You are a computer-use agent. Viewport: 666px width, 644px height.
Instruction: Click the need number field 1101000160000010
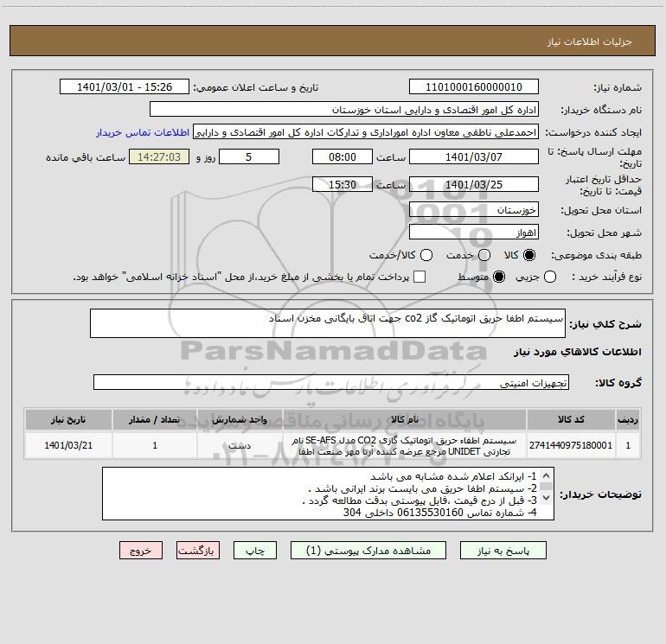474,87
